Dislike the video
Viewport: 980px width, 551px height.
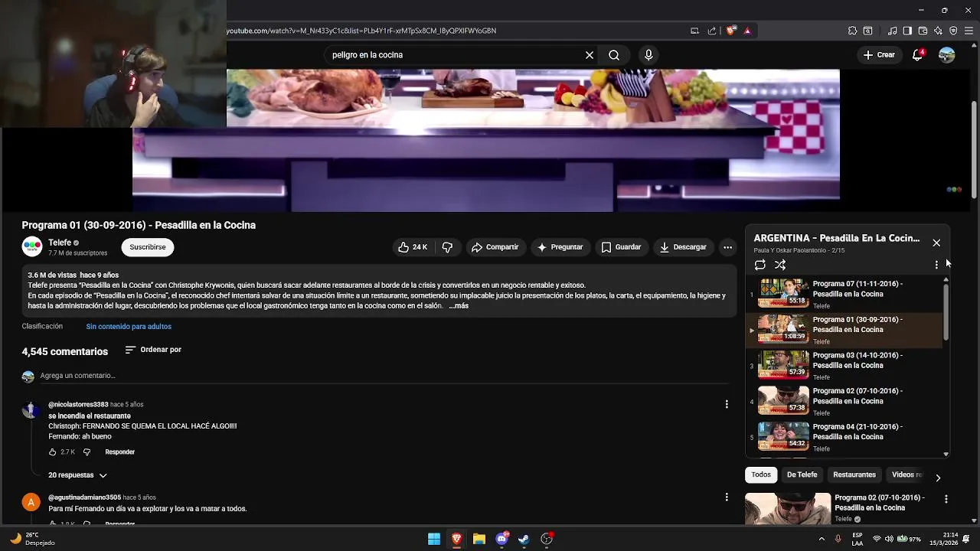point(447,247)
